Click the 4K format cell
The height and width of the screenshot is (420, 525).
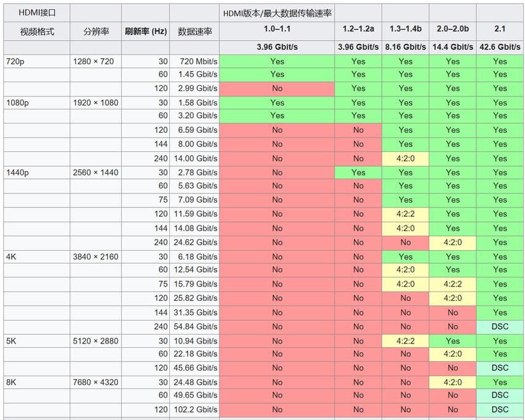(37, 257)
